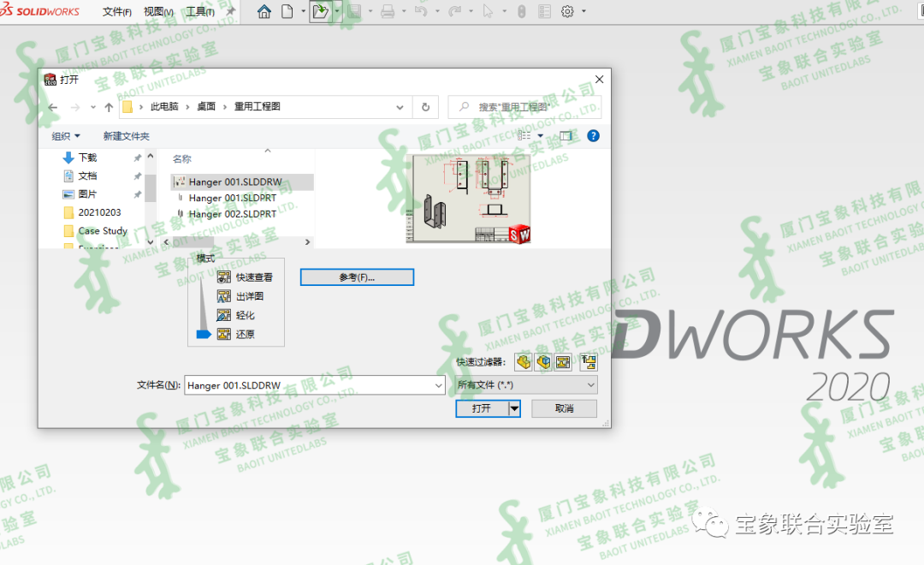Click the search box in dialog
Image resolution: width=924 pixels, height=565 pixels.
click(x=524, y=107)
